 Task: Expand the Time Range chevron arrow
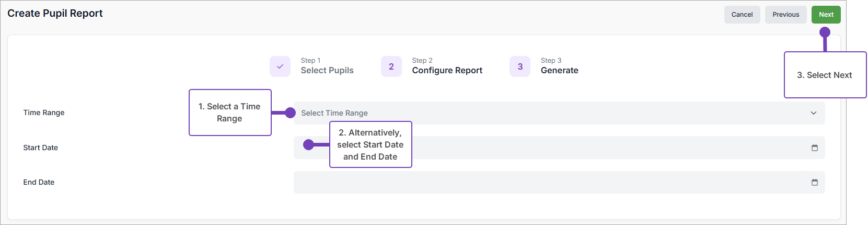814,113
